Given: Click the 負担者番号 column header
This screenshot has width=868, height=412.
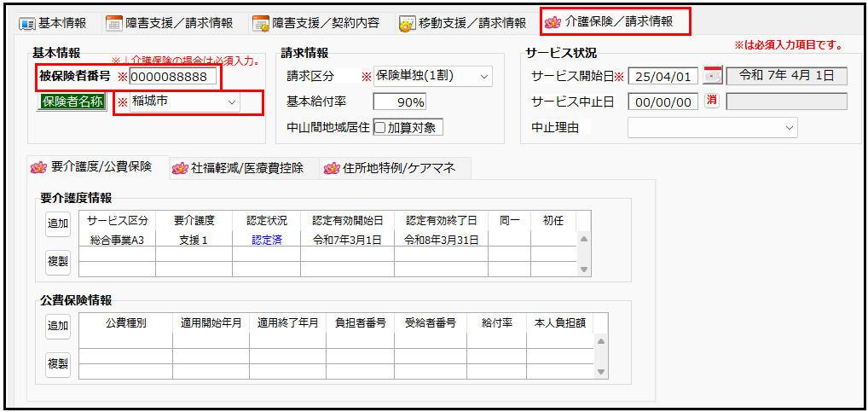Looking at the screenshot, I should 360,323.
